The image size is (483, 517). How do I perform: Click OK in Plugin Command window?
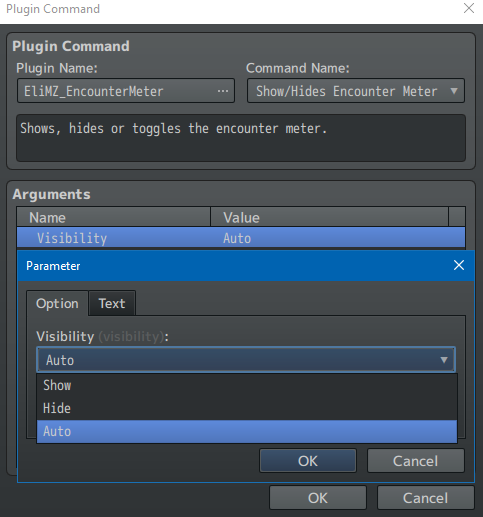point(318,498)
